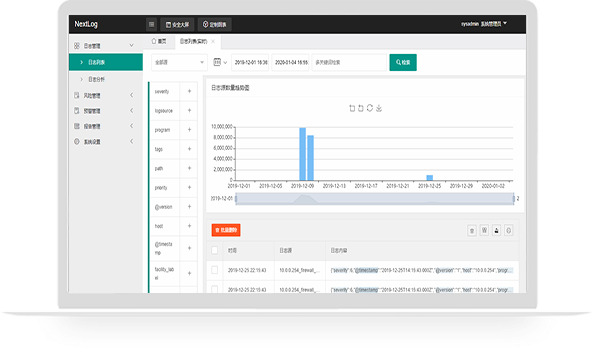This screenshot has width=593, height=360.
Task: Select the 日志列表(实时) tab
Action: point(193,41)
